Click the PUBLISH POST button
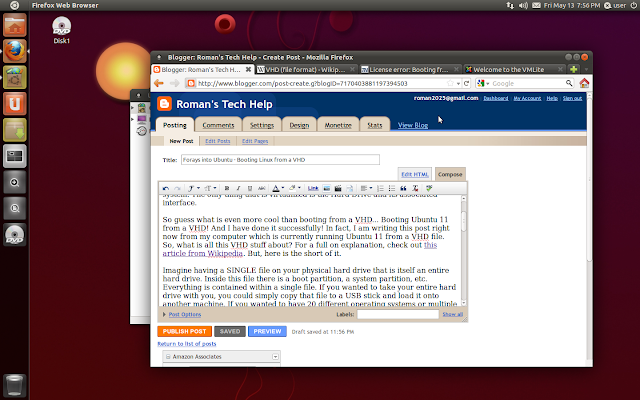Image resolution: width=640 pixels, height=400 pixels. coord(184,331)
